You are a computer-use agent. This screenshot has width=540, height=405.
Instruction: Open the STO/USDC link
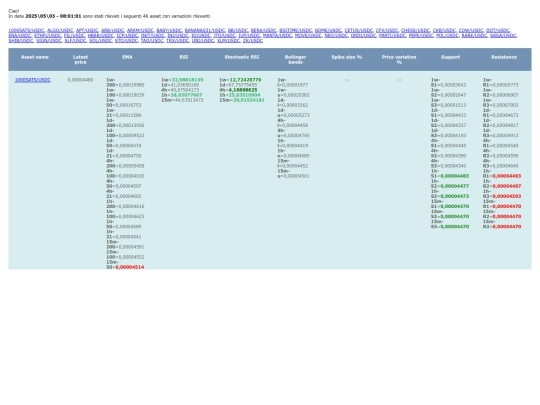(126, 41)
